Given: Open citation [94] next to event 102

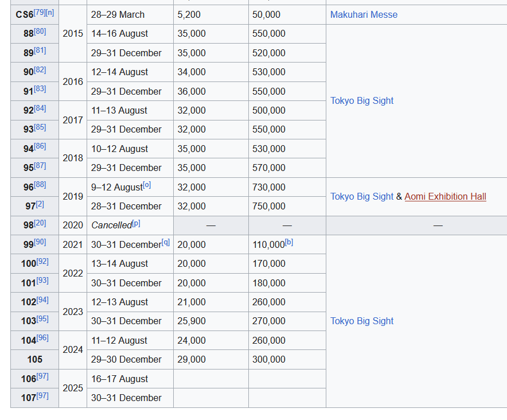Looking at the screenshot, I should point(42,300).
